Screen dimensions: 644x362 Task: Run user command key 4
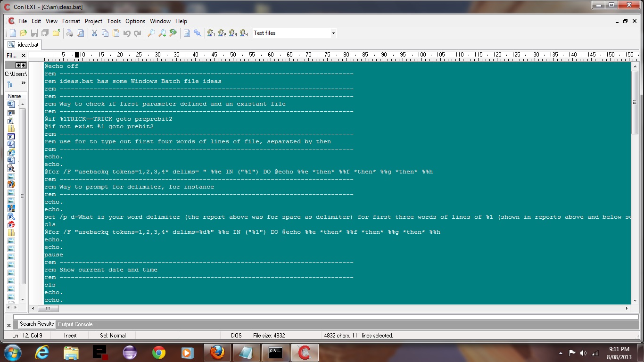point(244,33)
